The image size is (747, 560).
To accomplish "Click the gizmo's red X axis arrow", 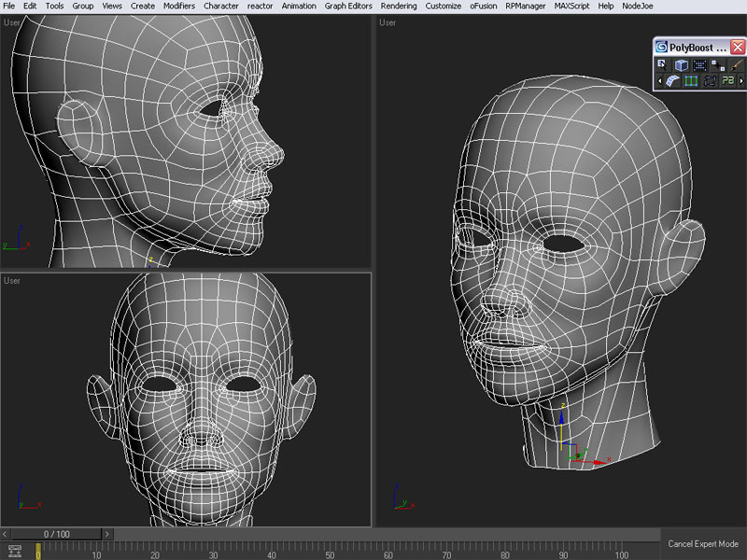I will pos(599,462).
